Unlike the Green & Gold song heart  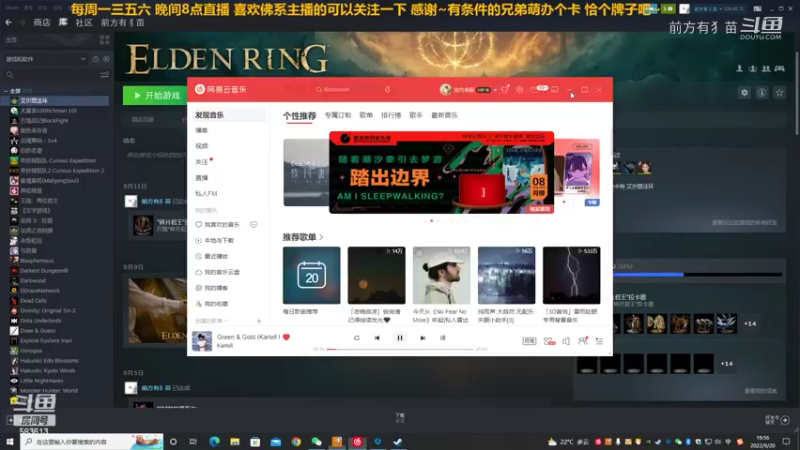[x=286, y=337]
